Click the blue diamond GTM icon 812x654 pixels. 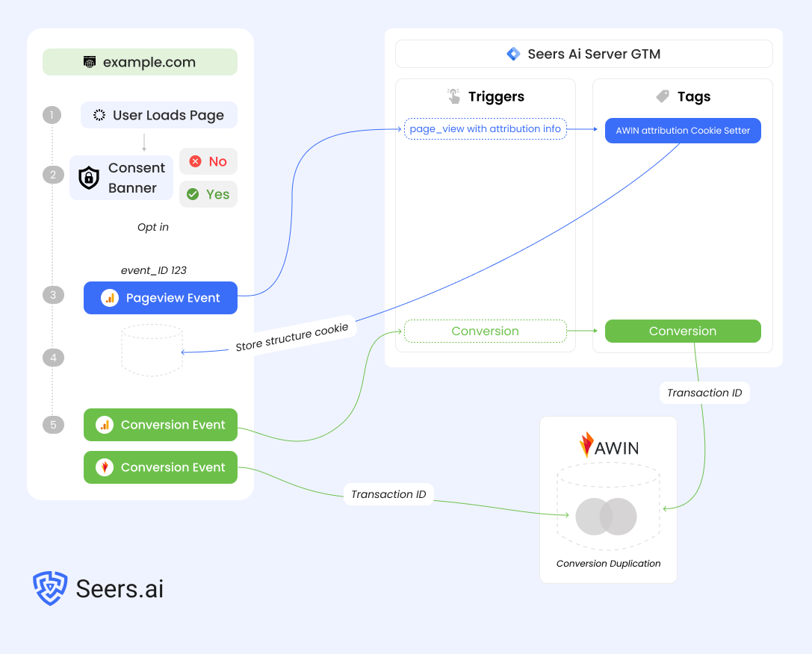point(513,54)
